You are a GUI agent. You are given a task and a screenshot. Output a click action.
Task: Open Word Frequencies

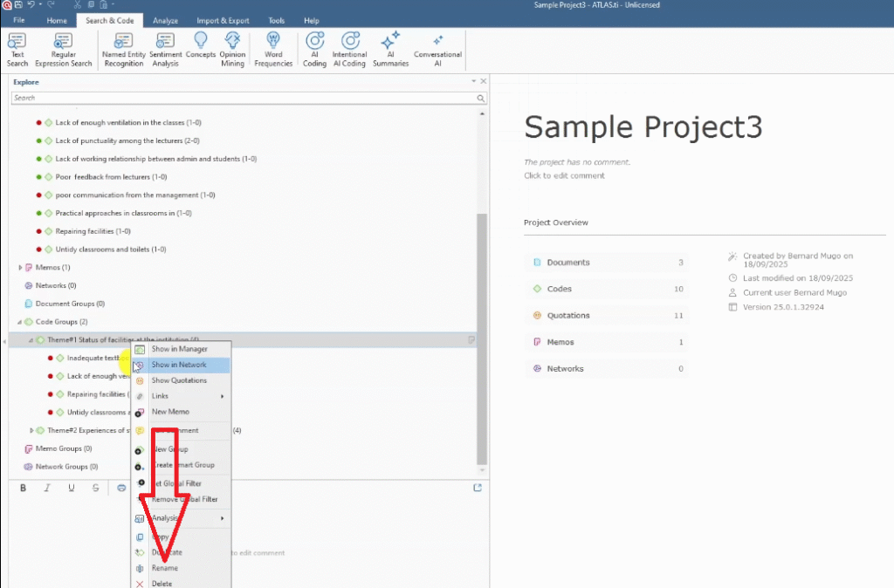tap(273, 49)
